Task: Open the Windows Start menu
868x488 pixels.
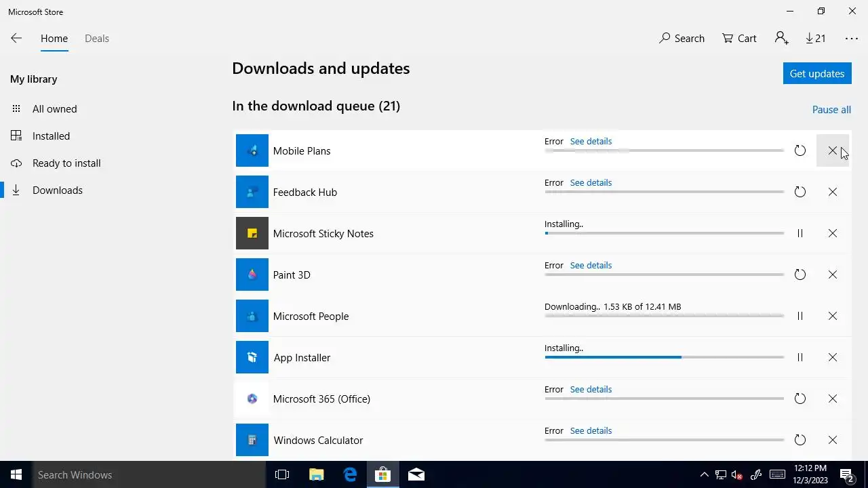Action: click(16, 474)
